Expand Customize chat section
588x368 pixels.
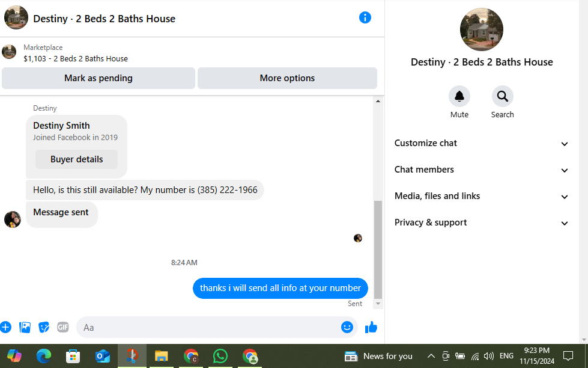[482, 143]
